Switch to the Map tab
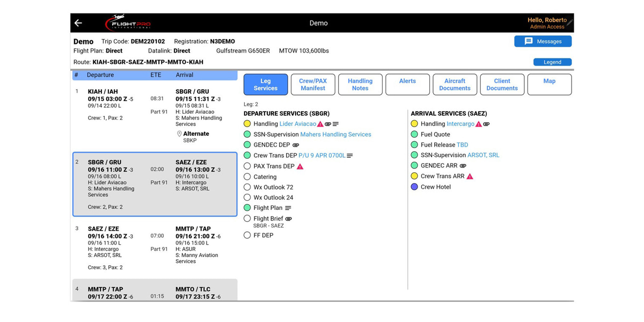 click(550, 82)
